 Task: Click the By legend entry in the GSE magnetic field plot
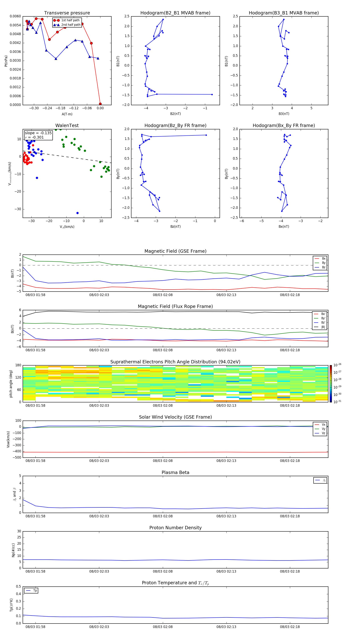pos(320,263)
